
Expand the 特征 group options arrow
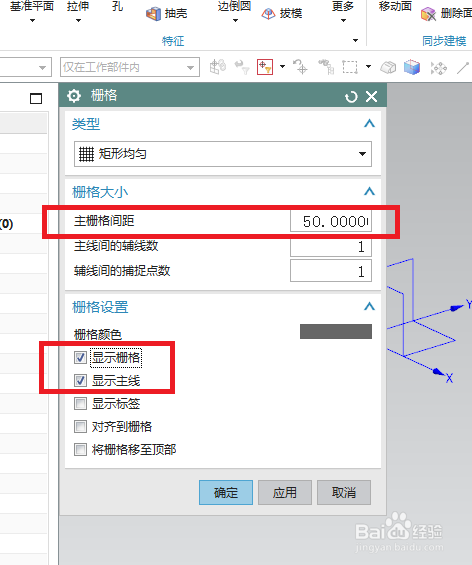(355, 40)
